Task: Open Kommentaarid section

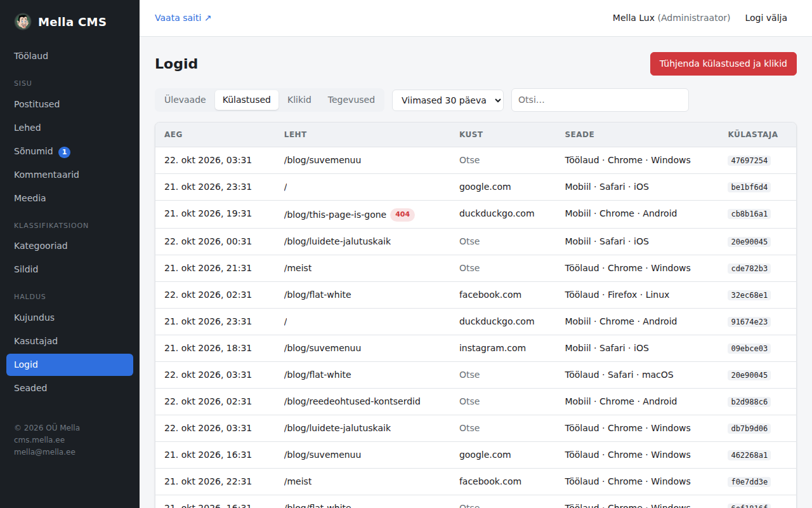Action: [70, 175]
